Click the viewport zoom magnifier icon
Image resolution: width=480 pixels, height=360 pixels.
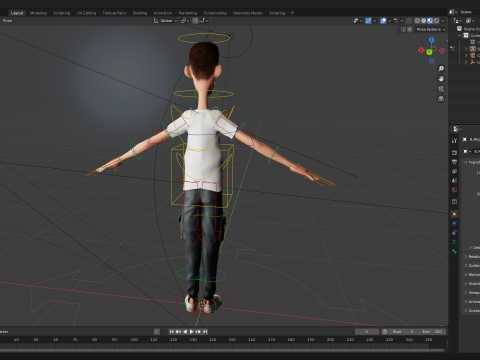tap(441, 69)
